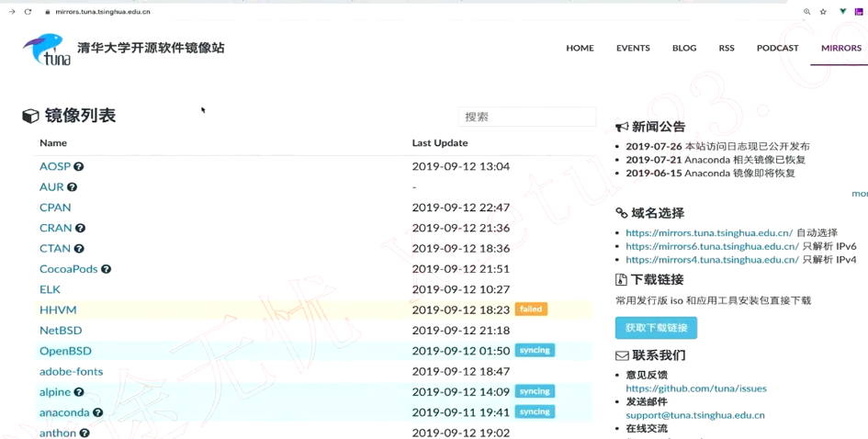Viewport: 868px width, 439px height.
Task: Click the Last Update column header
Action: click(x=440, y=143)
